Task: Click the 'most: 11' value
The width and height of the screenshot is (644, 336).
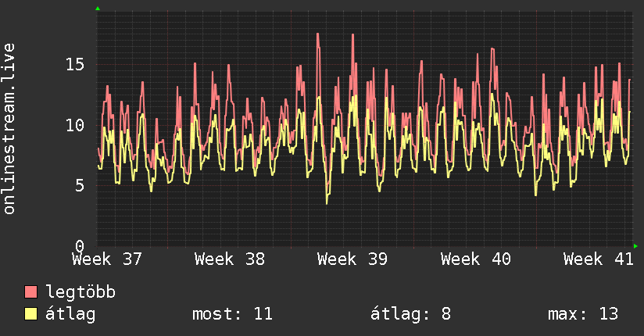Action: pyautogui.click(x=232, y=314)
